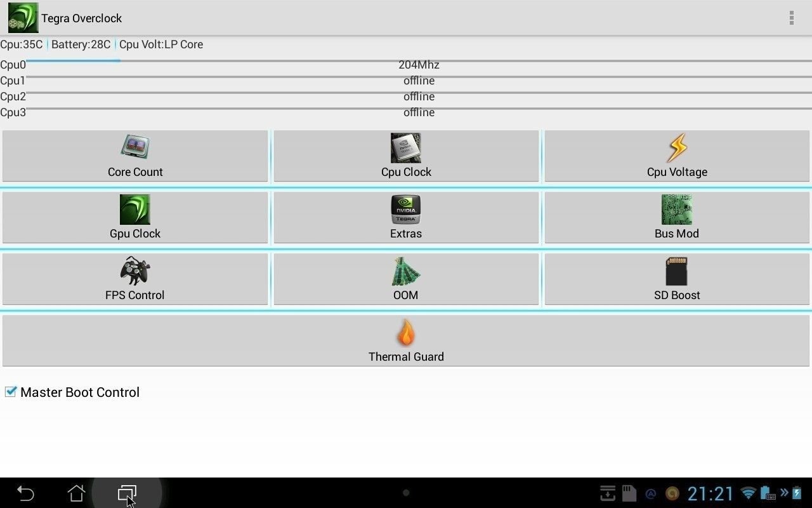
Task: Open the Cpu Voltage settings
Action: point(677,156)
